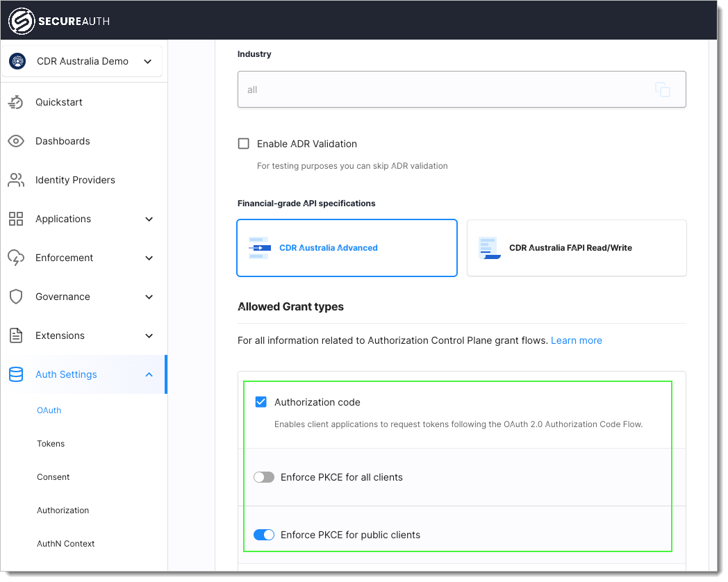Click the Auth Settings label
The height and width of the screenshot is (582, 728).
tap(67, 374)
